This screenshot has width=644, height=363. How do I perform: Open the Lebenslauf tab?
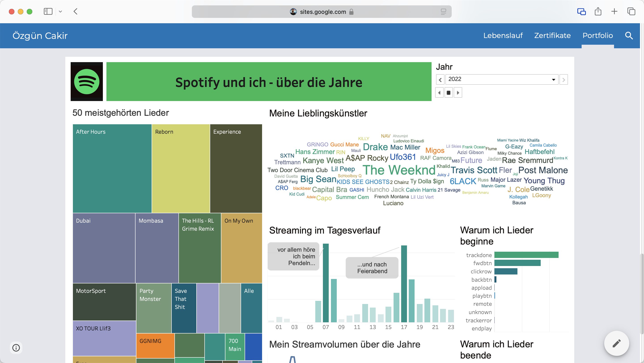click(x=503, y=36)
